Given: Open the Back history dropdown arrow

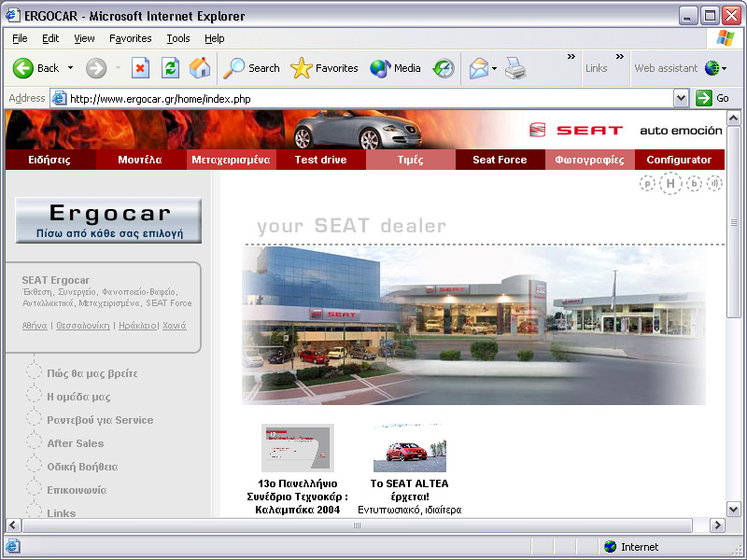Looking at the screenshot, I should click(71, 68).
